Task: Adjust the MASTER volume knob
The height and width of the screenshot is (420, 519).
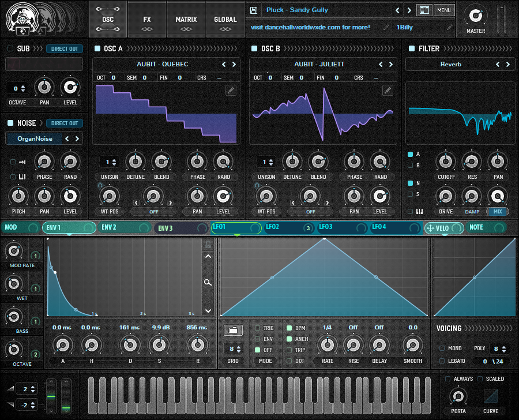Action: [x=476, y=15]
